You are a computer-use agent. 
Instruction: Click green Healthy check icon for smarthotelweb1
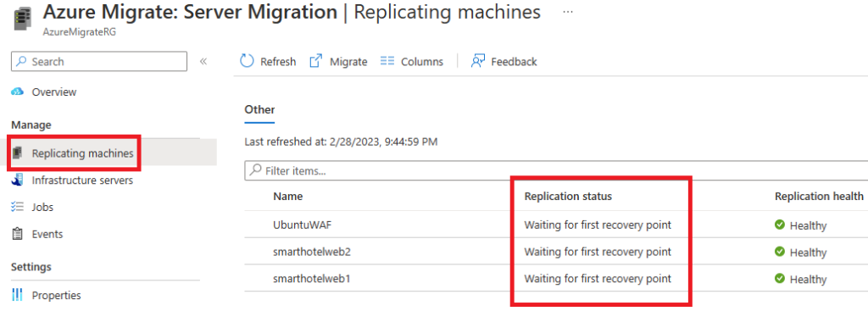pyautogui.click(x=780, y=278)
